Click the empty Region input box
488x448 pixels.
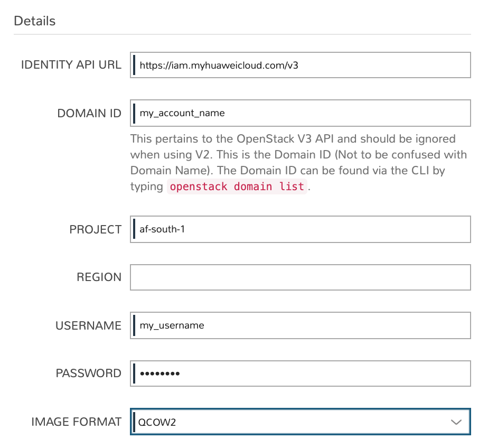coord(300,277)
